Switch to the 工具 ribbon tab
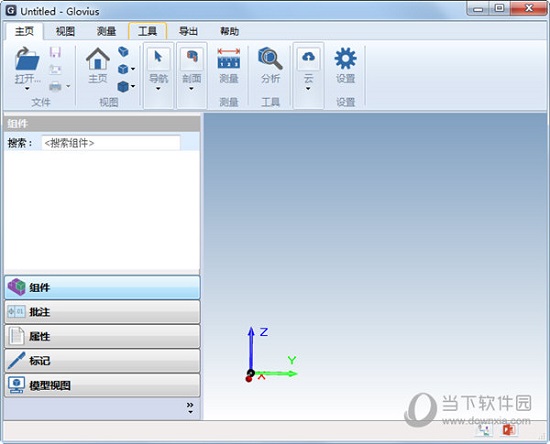Screen dimensions: 550x444 147,31
